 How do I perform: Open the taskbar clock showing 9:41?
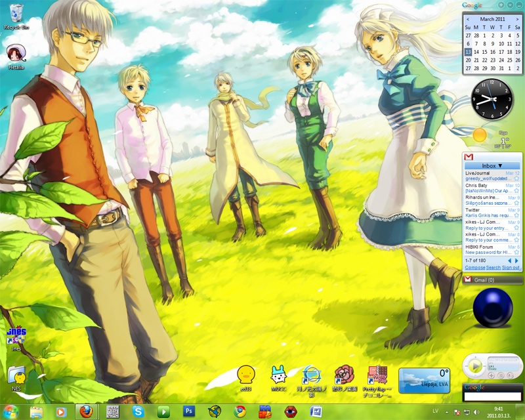pyautogui.click(x=499, y=412)
